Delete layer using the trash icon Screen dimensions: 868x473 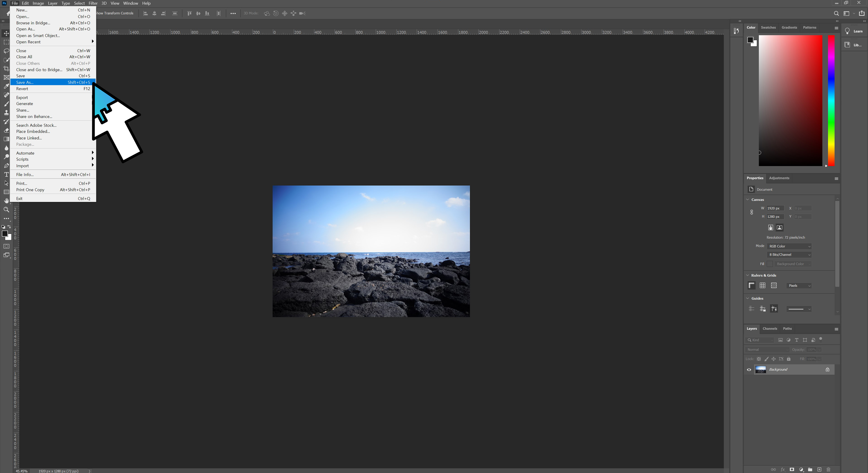[828, 469]
